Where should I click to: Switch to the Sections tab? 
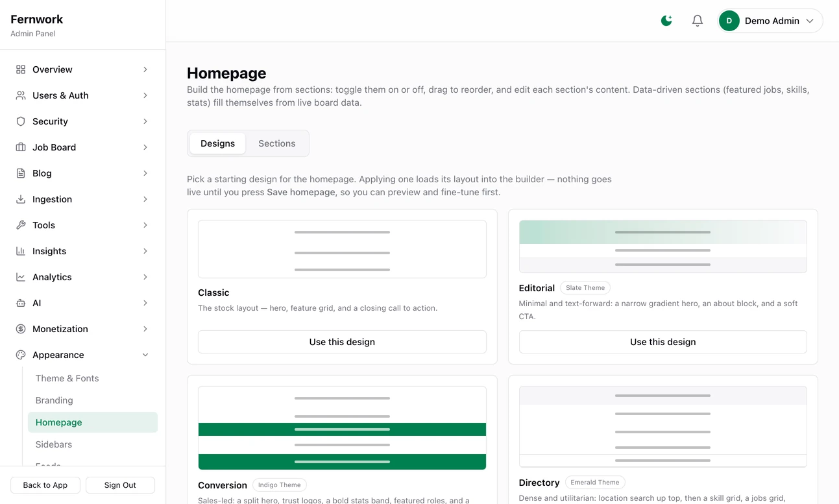[x=277, y=143]
